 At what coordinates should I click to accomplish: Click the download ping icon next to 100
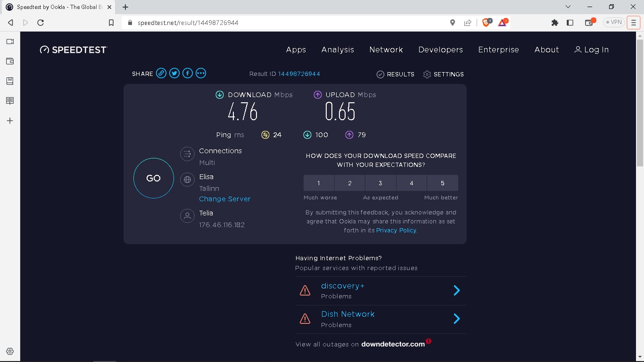coord(307,135)
